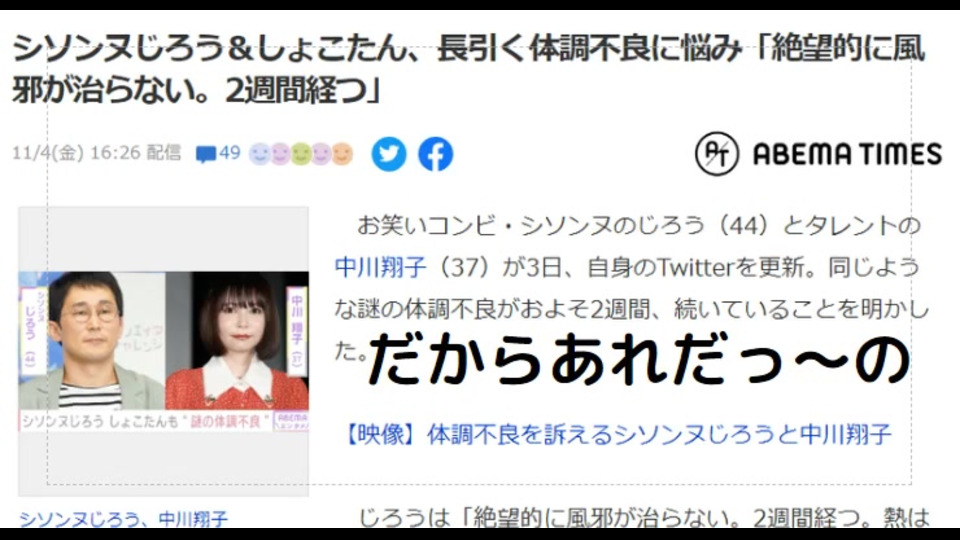
Task: Open comments via blue speech bubble icon
Action: pos(206,154)
